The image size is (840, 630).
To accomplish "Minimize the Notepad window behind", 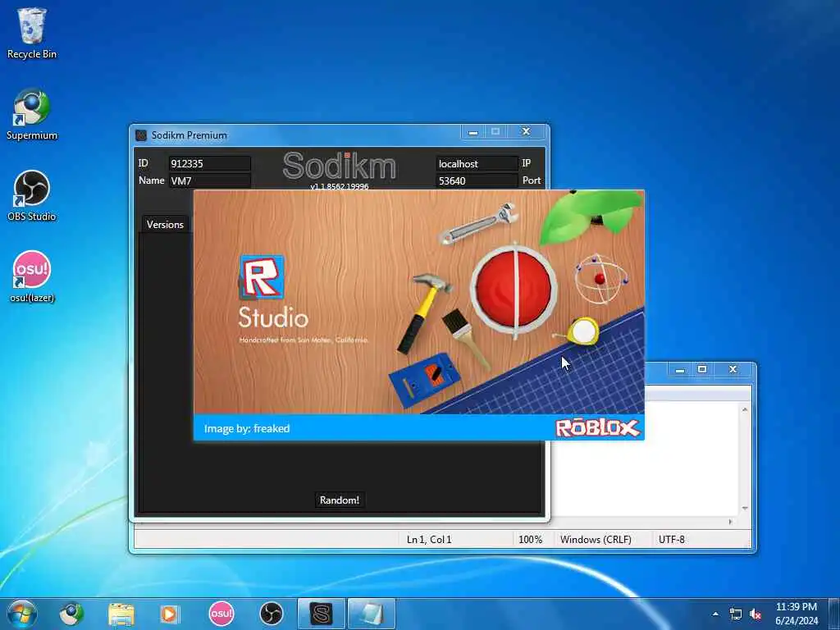I will click(x=680, y=370).
